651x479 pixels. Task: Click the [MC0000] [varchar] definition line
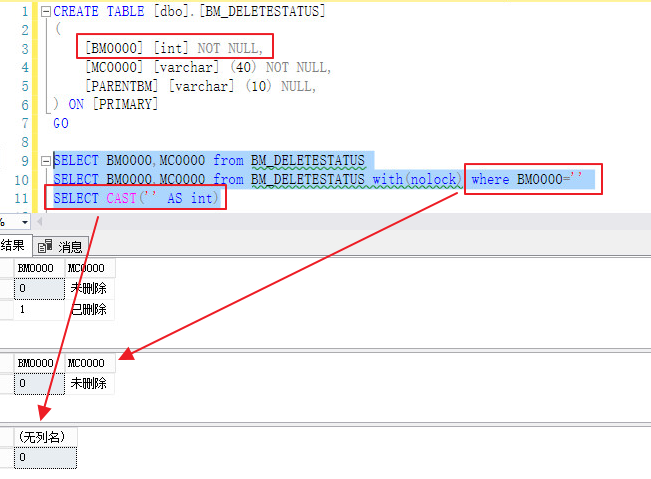(x=208, y=67)
